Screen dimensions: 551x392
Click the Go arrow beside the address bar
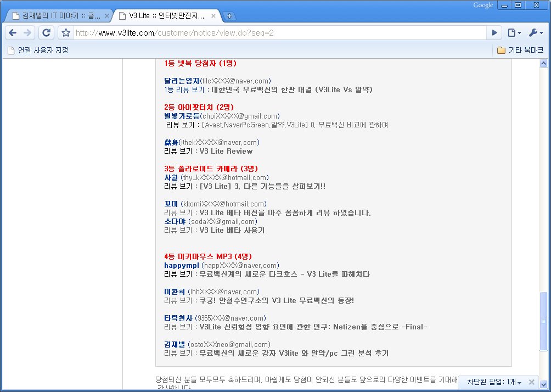(x=494, y=33)
